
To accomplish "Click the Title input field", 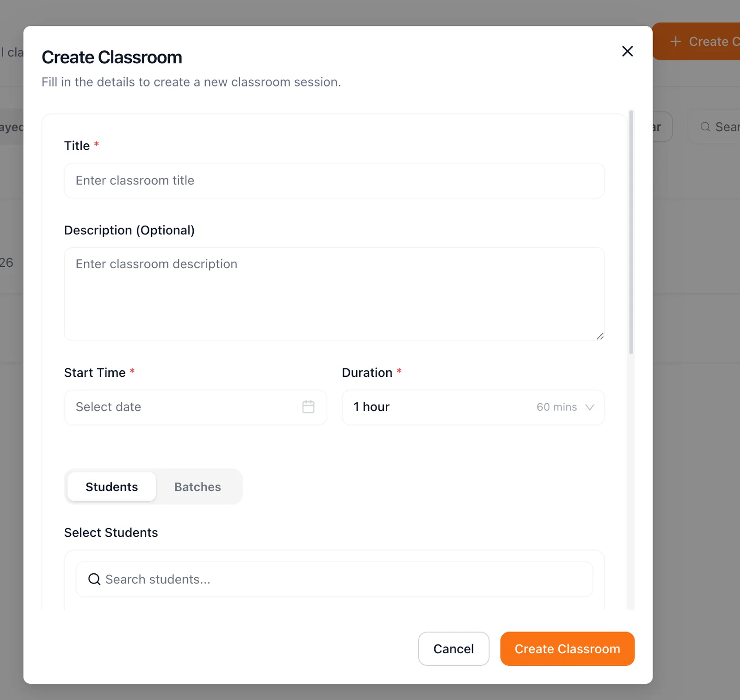I will coord(334,180).
